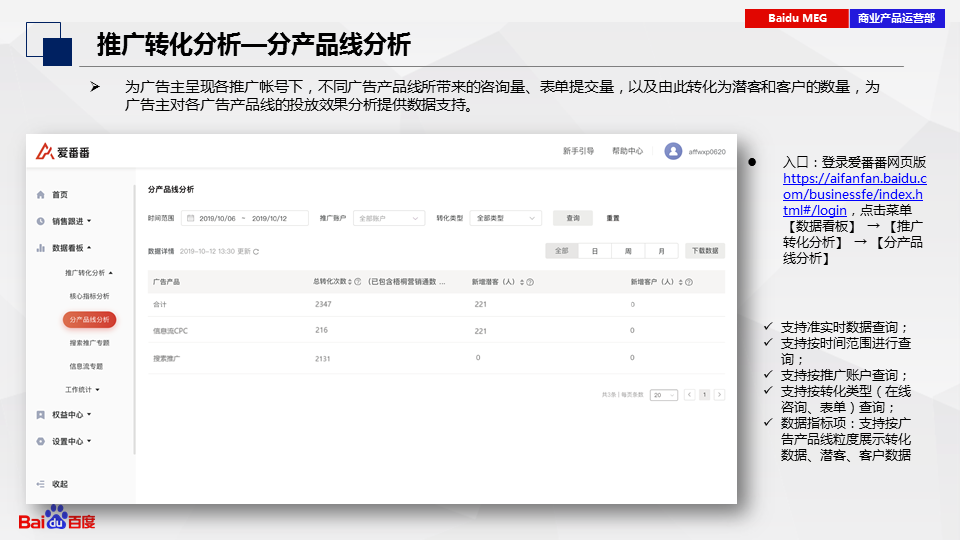The image size is (960, 540).
Task: Open 核心指标分析 in the sidebar
Action: (x=90, y=296)
